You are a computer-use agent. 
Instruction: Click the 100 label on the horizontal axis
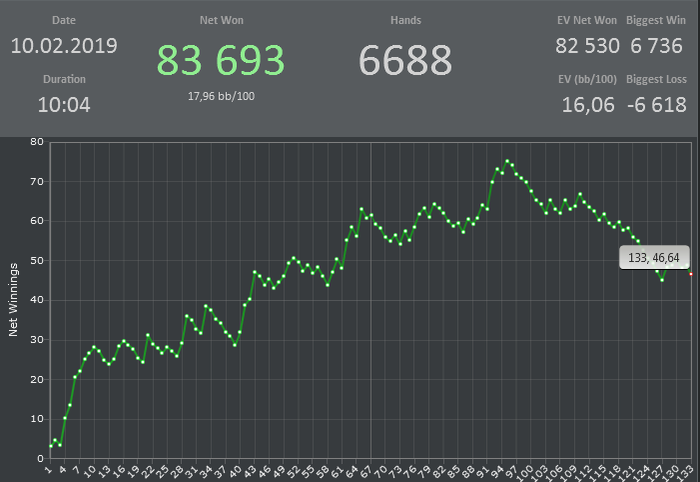point(525,473)
